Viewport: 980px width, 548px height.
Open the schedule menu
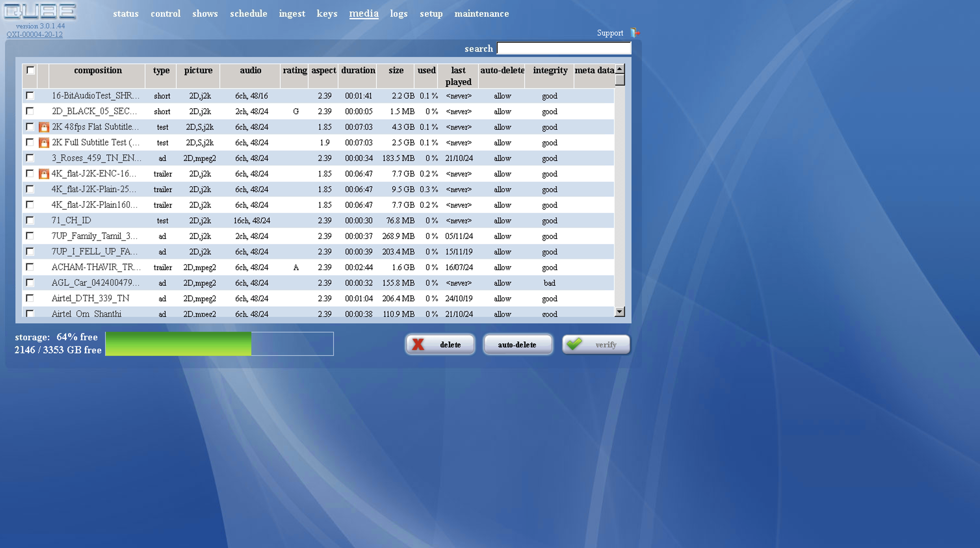(248, 14)
